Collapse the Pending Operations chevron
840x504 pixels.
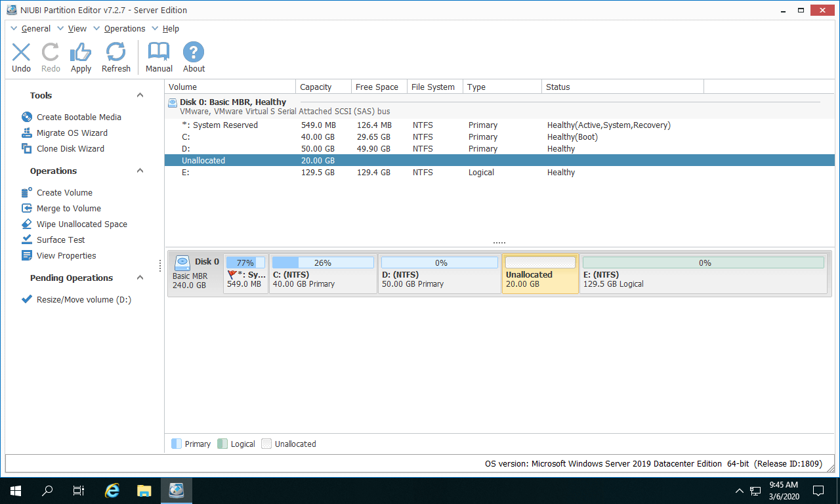pyautogui.click(x=140, y=278)
